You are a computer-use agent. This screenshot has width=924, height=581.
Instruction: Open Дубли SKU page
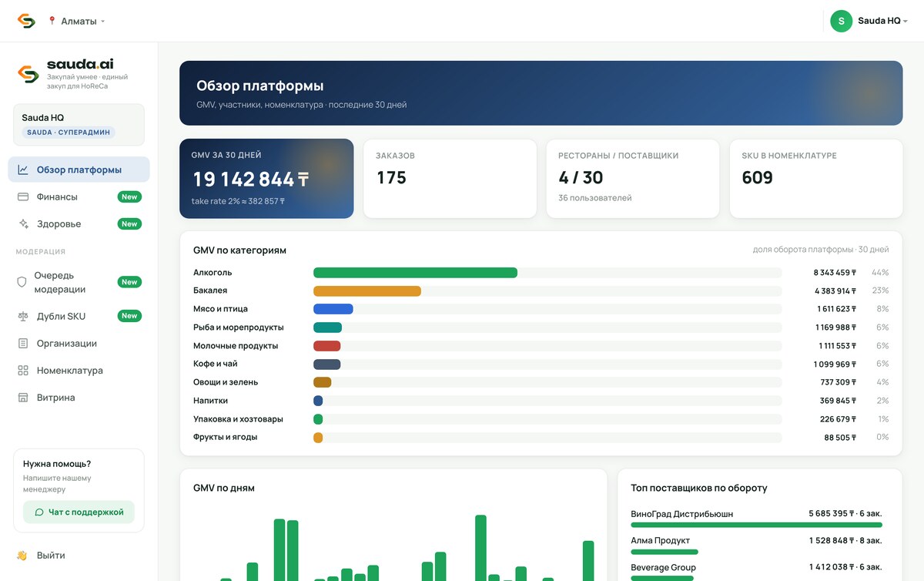pyautogui.click(x=79, y=316)
